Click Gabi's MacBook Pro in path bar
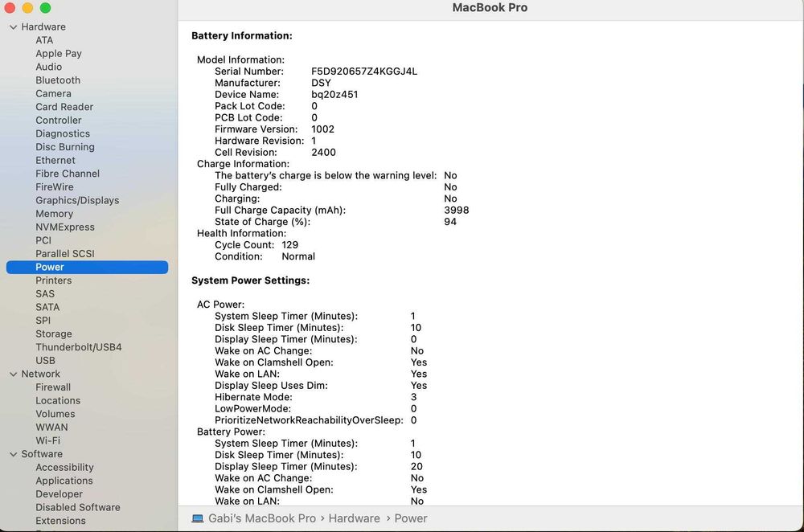Image resolution: width=804 pixels, height=532 pixels. 262,518
